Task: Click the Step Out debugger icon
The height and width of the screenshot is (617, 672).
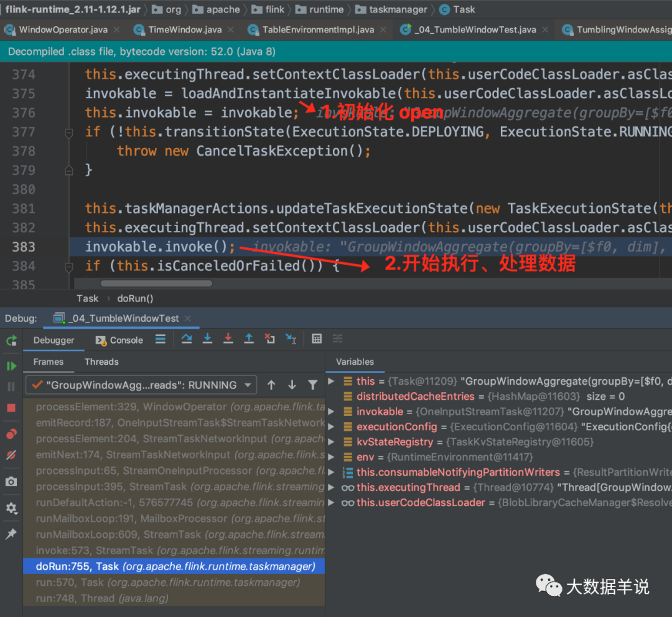Action: [248, 338]
